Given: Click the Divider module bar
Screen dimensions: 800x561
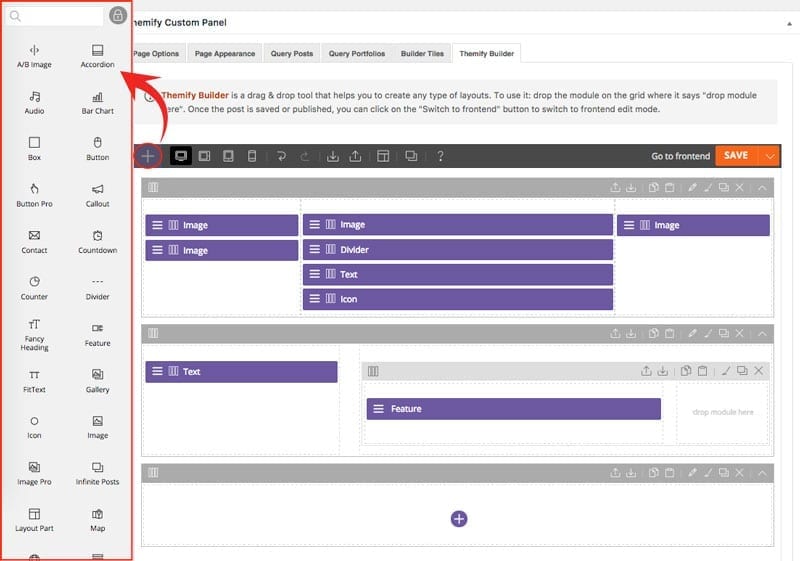Looking at the screenshot, I should pos(458,249).
